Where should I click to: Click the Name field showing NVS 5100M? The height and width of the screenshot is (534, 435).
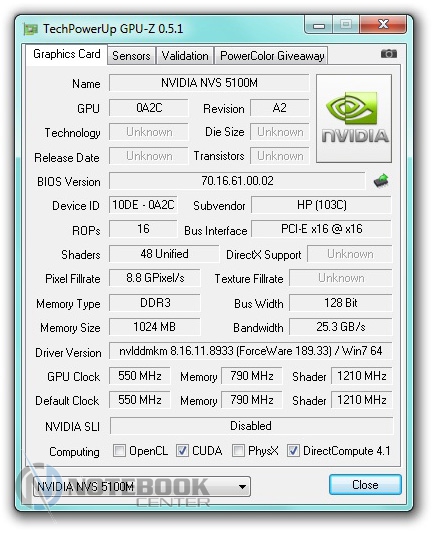click(x=209, y=83)
